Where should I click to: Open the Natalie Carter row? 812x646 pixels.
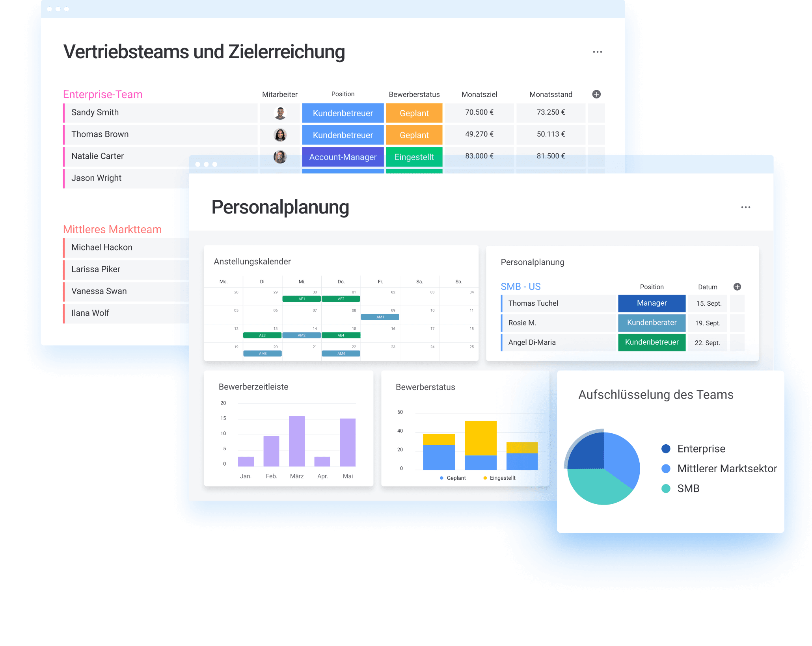pyautogui.click(x=160, y=156)
